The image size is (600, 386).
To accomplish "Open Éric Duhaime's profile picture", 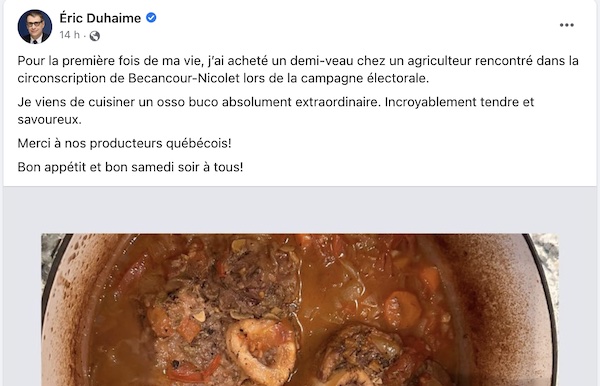I will tap(34, 26).
